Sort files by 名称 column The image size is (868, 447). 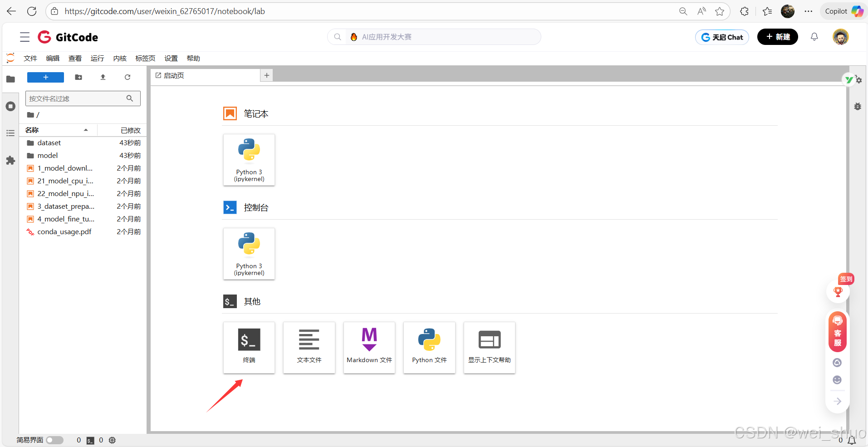pyautogui.click(x=58, y=130)
